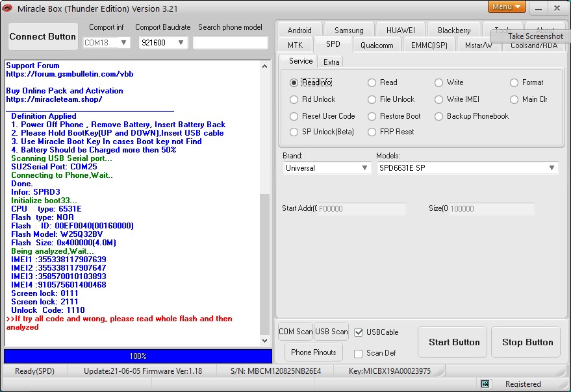Viewport: 571px width, 392px height.
Task: Focus the Search phone model field
Action: click(230, 43)
